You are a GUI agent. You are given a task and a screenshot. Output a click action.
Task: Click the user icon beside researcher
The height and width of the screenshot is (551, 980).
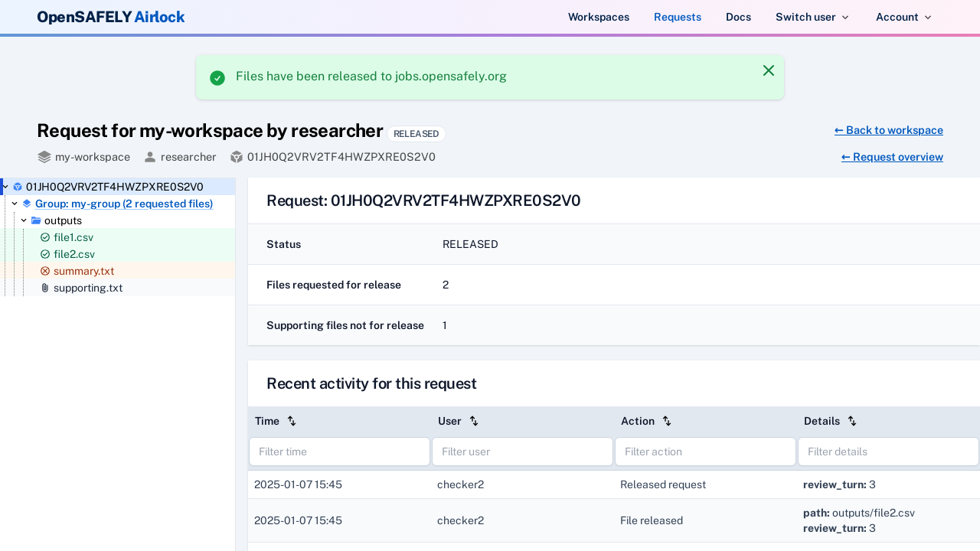[150, 157]
